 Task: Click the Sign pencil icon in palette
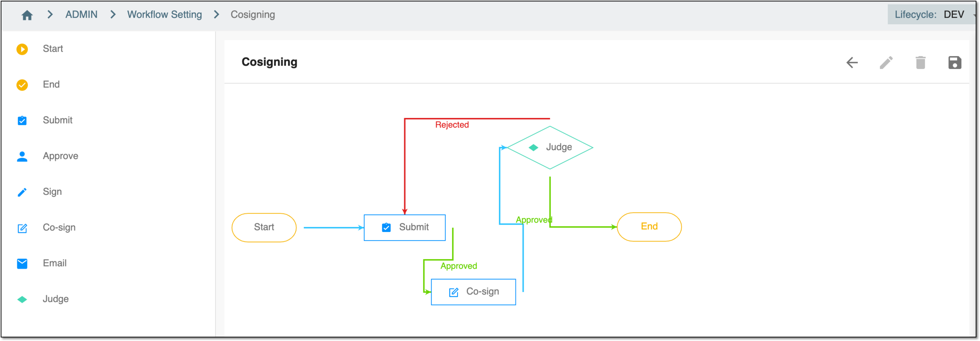(x=22, y=192)
